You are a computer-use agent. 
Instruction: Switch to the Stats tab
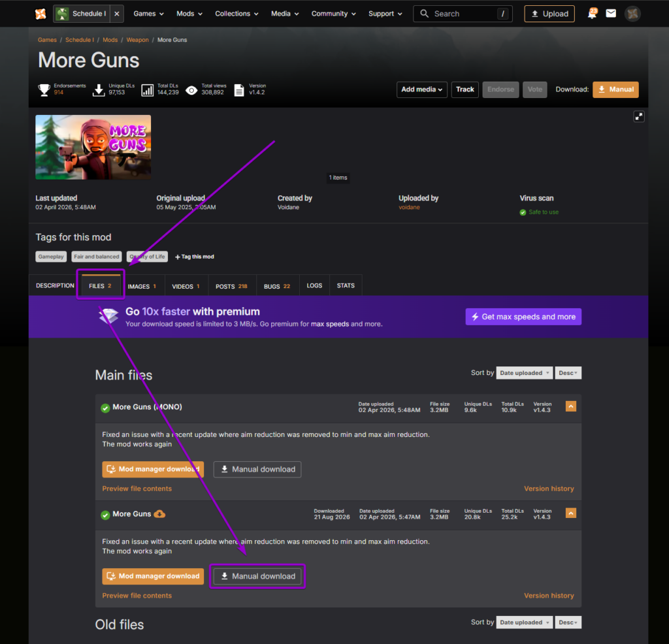(346, 285)
